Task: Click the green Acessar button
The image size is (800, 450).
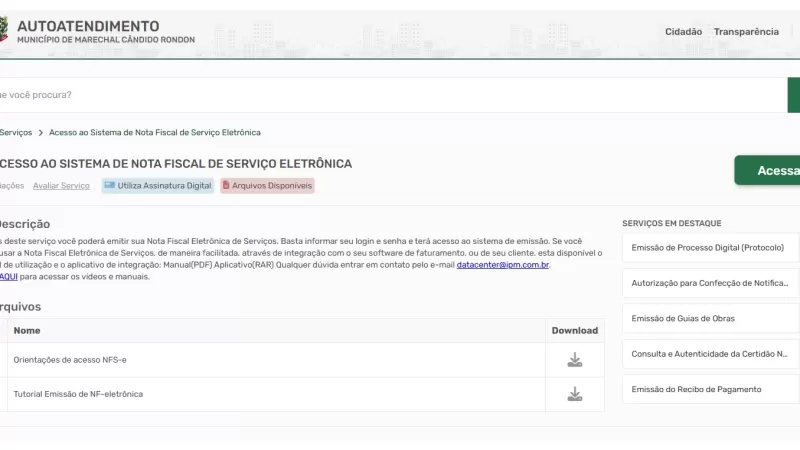Action: point(770,170)
